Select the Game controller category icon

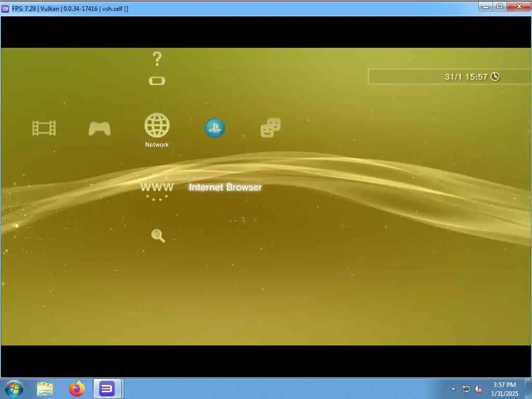click(x=99, y=129)
